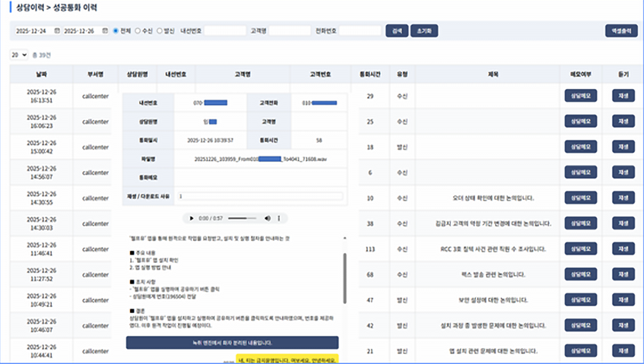Open 상담메모 for the 15:00:42 call

point(581,147)
